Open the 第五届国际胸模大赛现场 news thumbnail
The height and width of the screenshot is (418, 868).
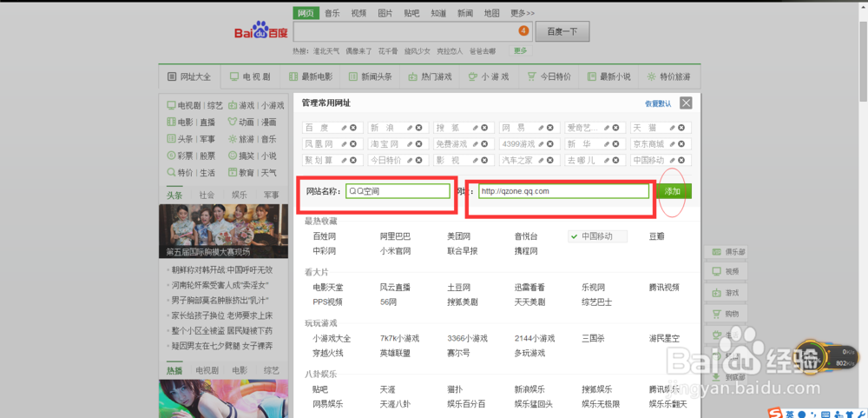[x=223, y=232]
